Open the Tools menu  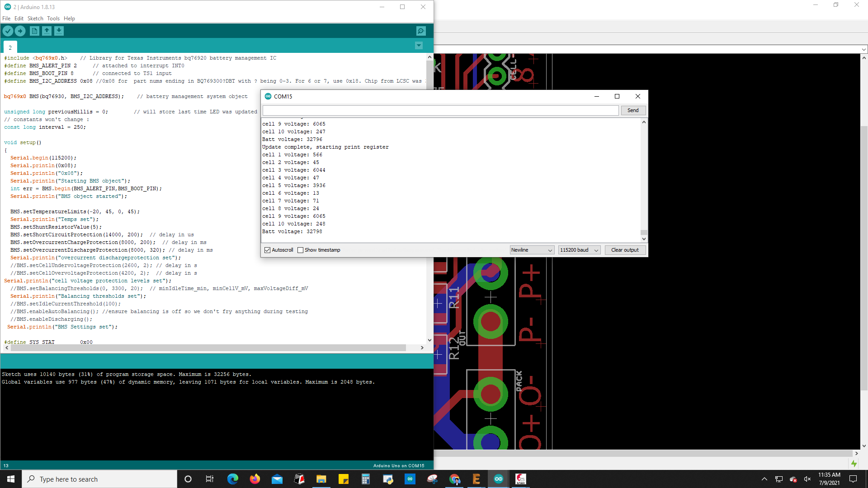tap(53, 19)
